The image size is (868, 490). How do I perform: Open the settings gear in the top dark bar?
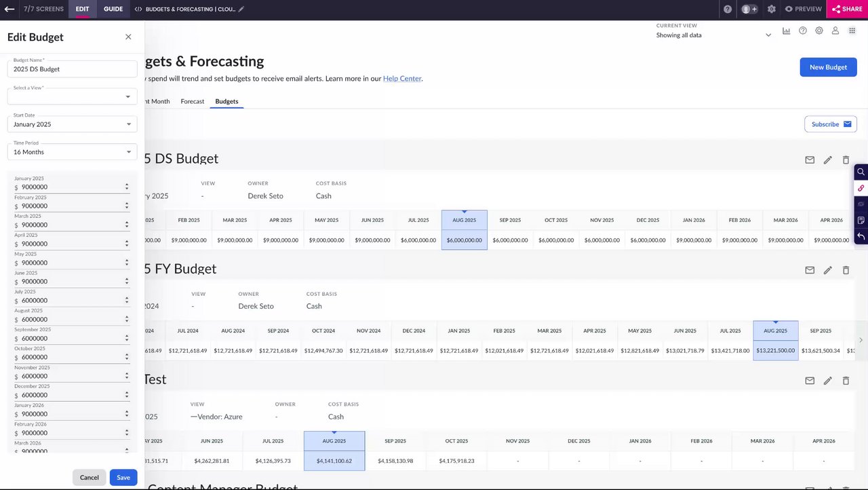coord(772,10)
